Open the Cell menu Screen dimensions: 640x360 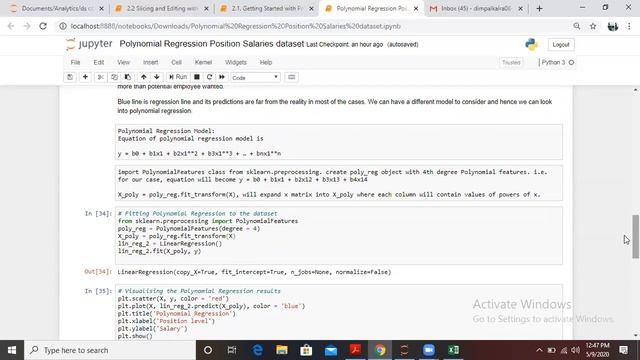pos(176,62)
